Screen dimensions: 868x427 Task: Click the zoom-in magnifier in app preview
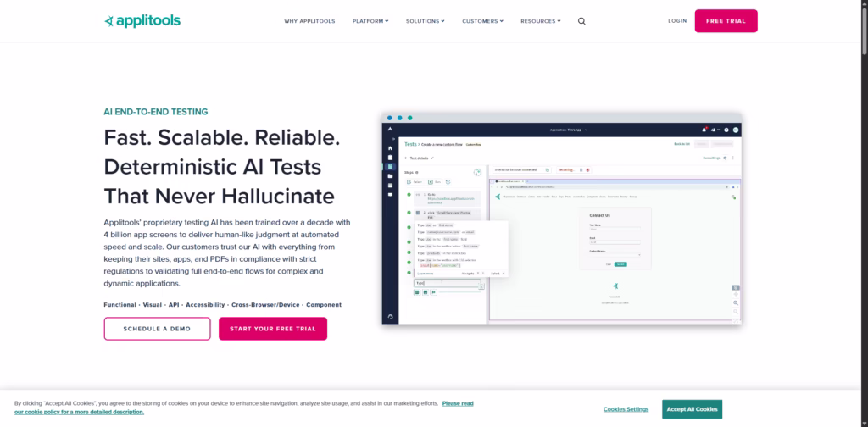point(735,302)
